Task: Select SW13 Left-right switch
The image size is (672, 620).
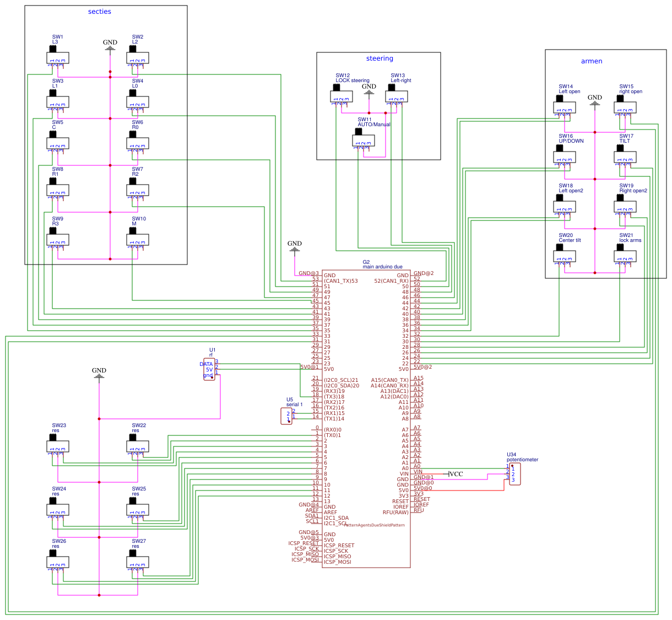Action: [397, 95]
